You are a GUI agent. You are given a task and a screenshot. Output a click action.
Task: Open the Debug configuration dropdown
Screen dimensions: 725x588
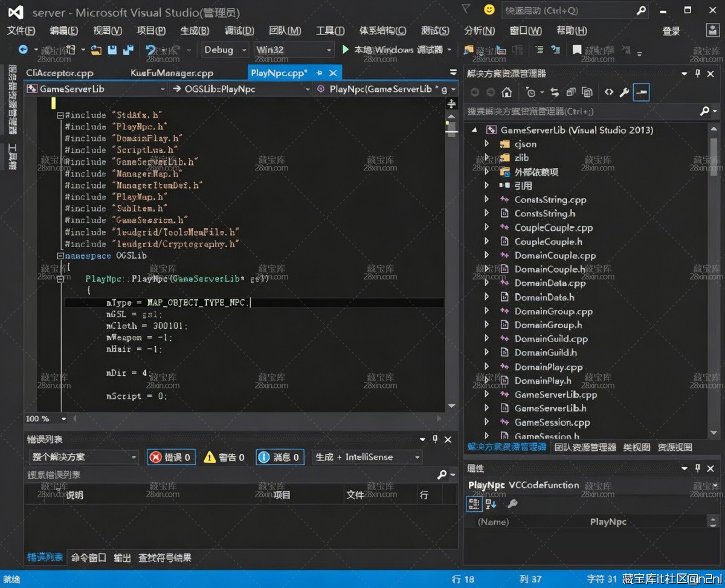(225, 50)
